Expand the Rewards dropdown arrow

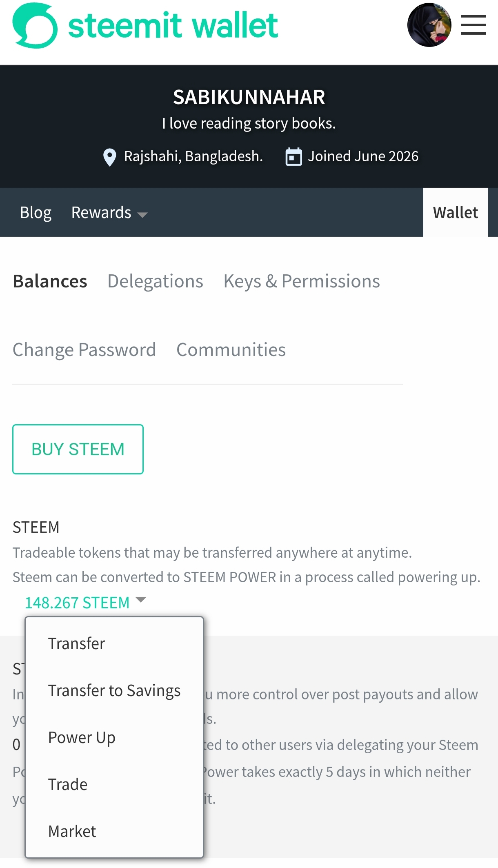pos(142,214)
